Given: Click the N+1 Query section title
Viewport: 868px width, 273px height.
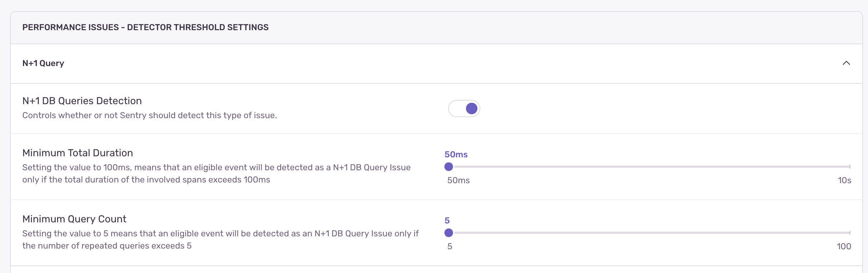Looking at the screenshot, I should tap(43, 63).
